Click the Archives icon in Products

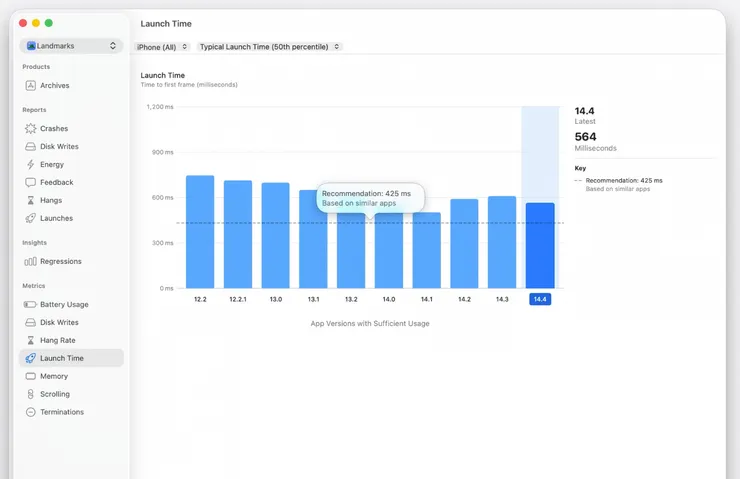(30, 86)
